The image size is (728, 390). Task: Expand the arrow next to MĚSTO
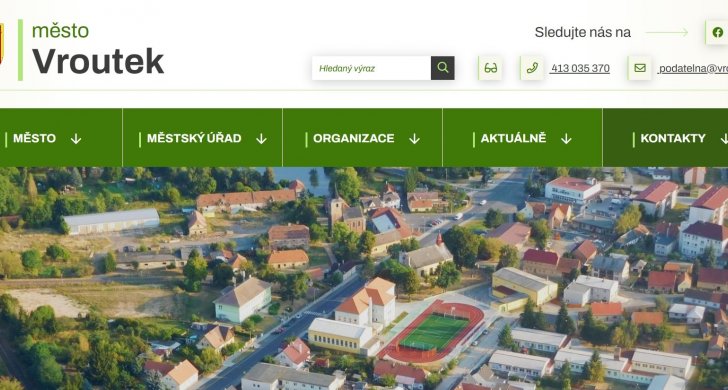pyautogui.click(x=76, y=139)
